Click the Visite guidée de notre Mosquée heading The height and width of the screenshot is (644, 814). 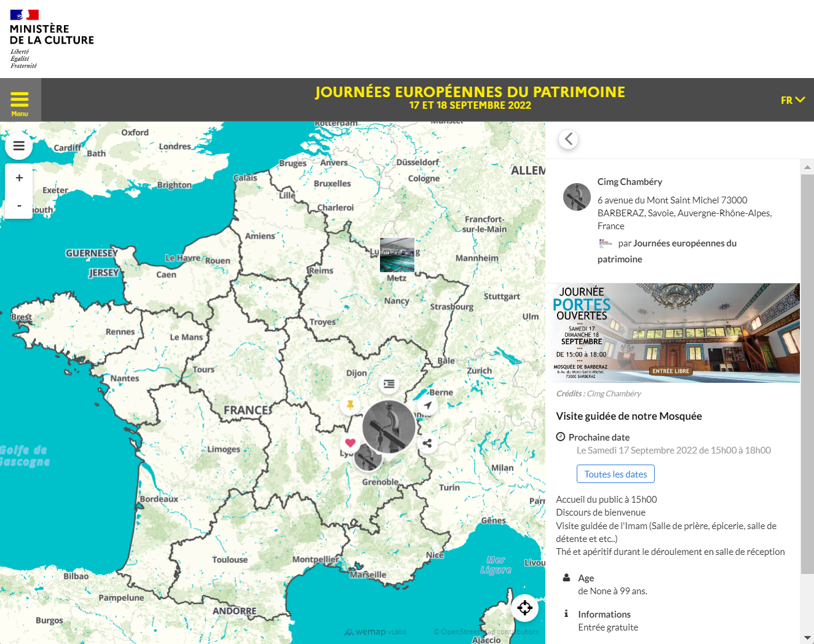click(629, 416)
